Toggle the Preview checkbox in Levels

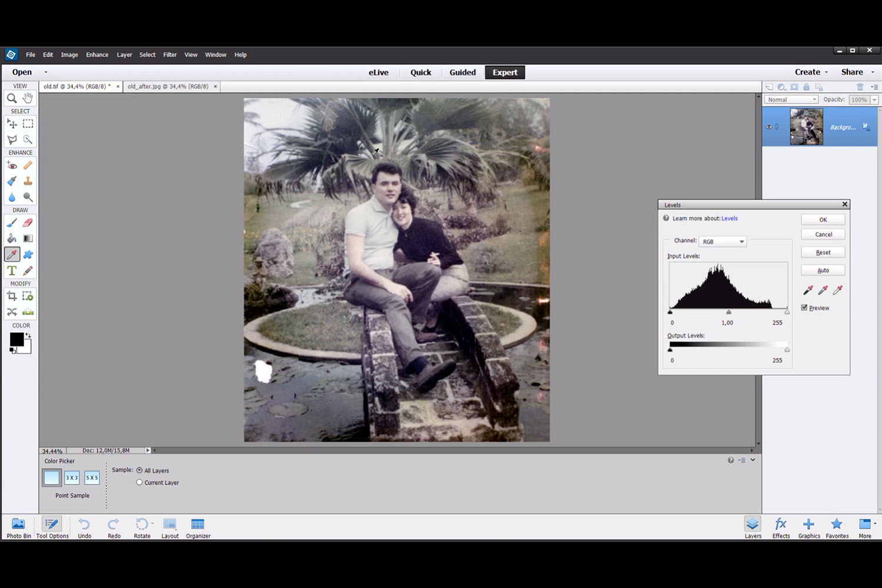[804, 308]
